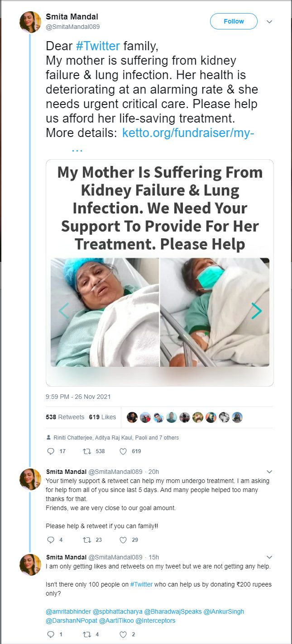Like the main tweet with 619 likes
The image size is (292, 644).
click(x=123, y=451)
